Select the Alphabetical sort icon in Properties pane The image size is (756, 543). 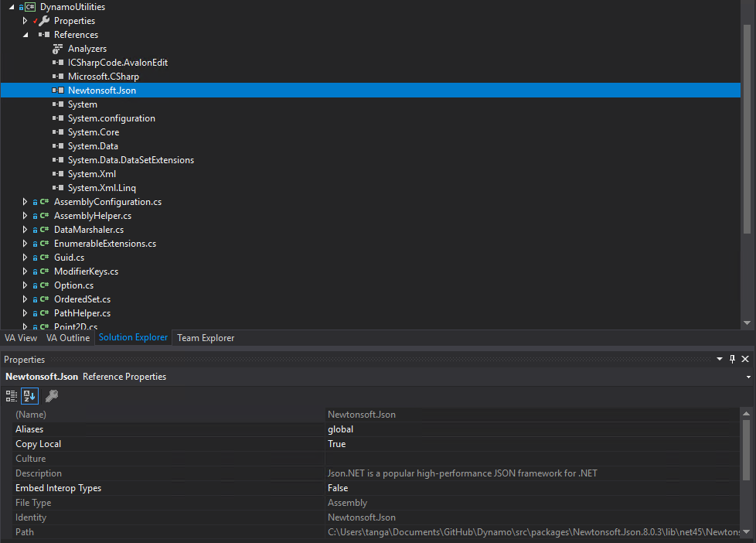click(x=29, y=395)
